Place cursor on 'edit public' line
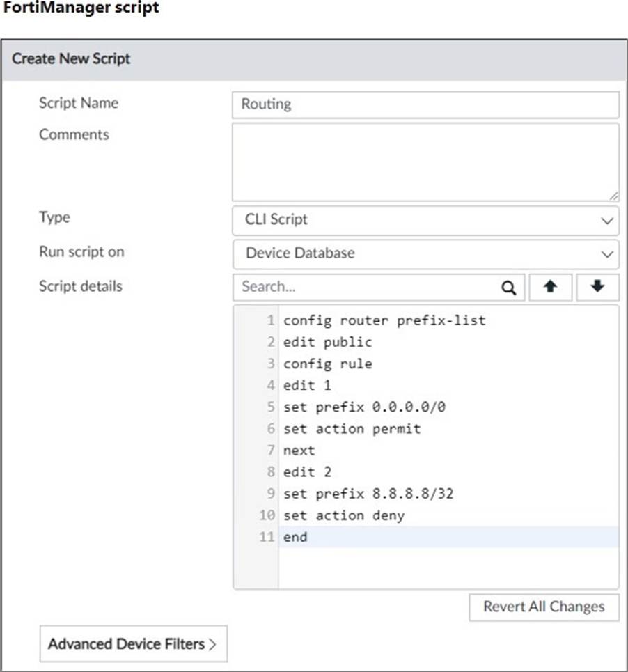 click(328, 342)
